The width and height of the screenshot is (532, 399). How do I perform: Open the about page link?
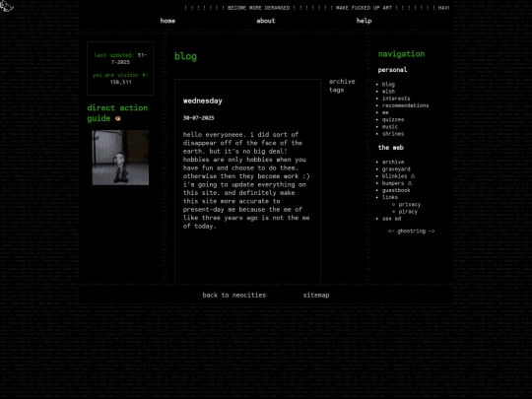(x=266, y=21)
